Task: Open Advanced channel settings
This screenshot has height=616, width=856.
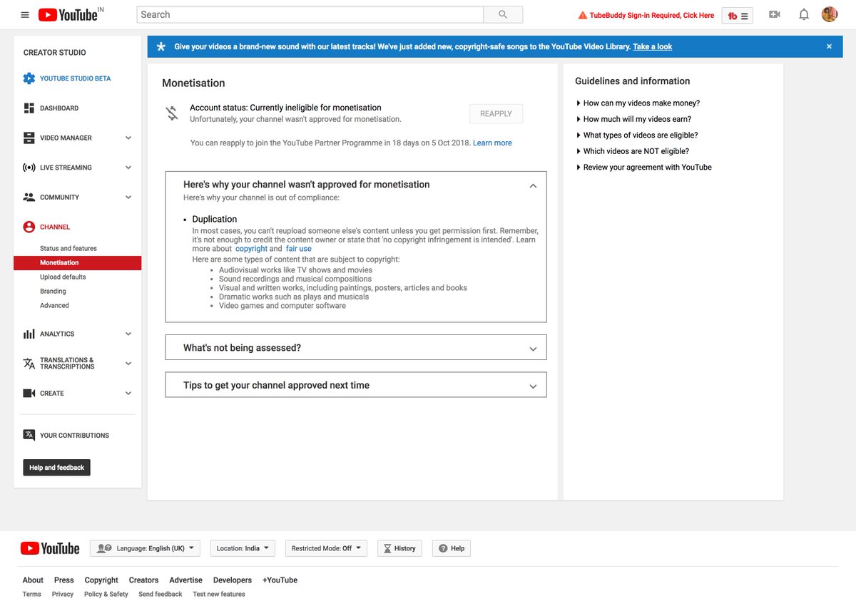Action: point(54,306)
